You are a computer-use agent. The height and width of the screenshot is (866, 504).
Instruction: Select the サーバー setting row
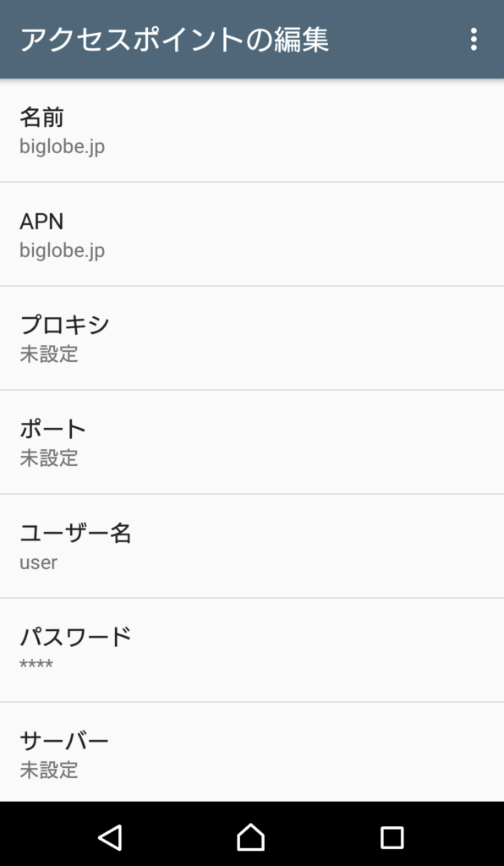(252, 752)
